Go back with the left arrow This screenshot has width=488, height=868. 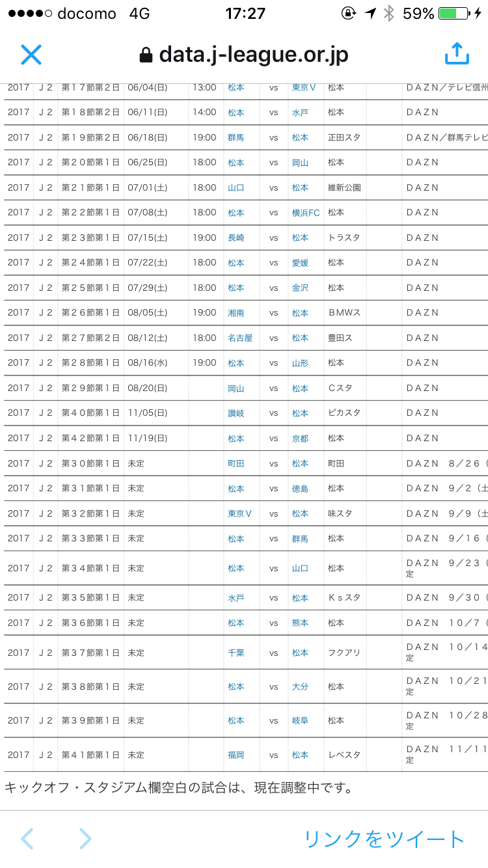(x=27, y=839)
